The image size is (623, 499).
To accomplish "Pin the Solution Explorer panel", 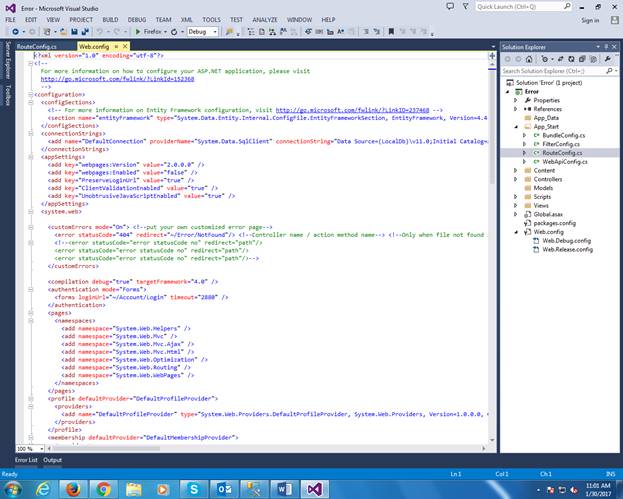I will (x=604, y=47).
